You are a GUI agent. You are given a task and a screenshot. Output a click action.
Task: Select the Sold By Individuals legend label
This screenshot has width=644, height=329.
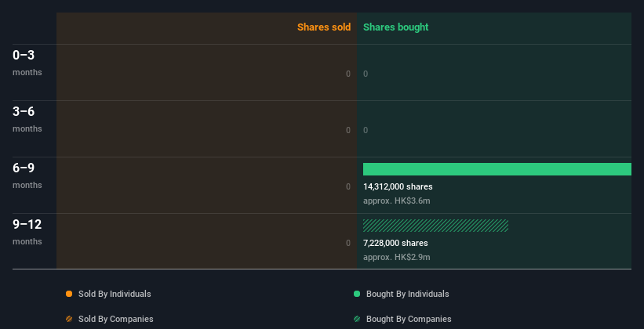coord(115,294)
